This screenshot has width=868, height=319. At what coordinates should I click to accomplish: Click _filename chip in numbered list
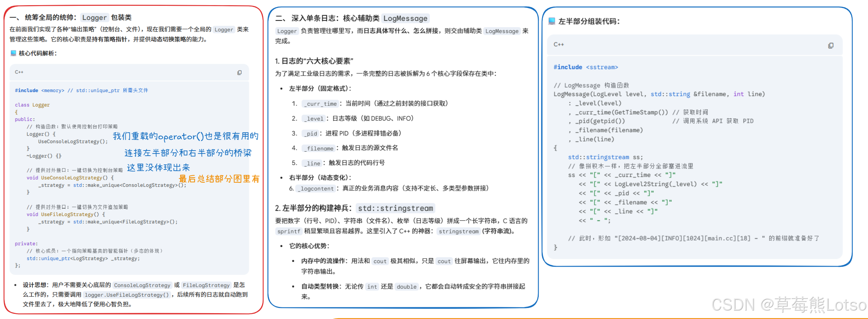(x=319, y=148)
